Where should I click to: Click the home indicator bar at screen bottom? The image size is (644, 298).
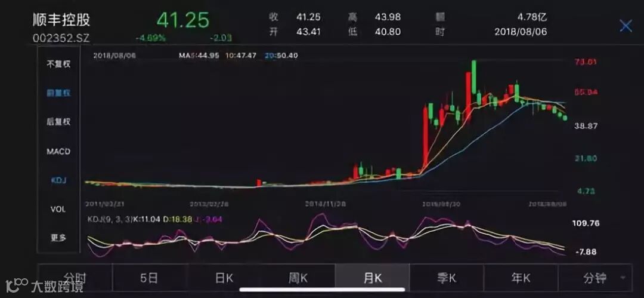[x=322, y=290]
